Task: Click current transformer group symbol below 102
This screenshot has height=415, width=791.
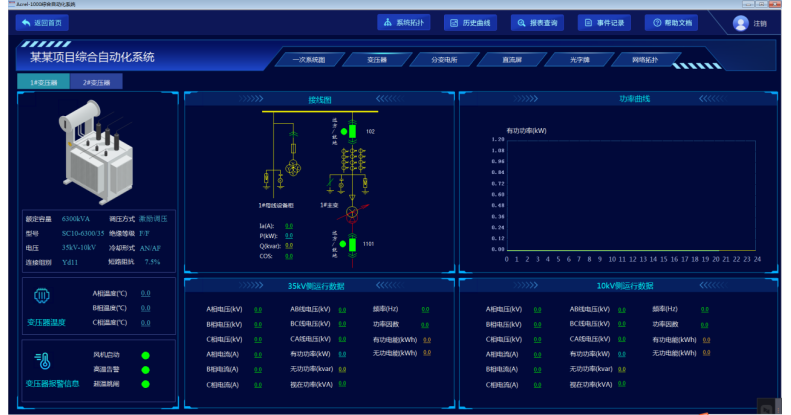Action: coord(353,160)
